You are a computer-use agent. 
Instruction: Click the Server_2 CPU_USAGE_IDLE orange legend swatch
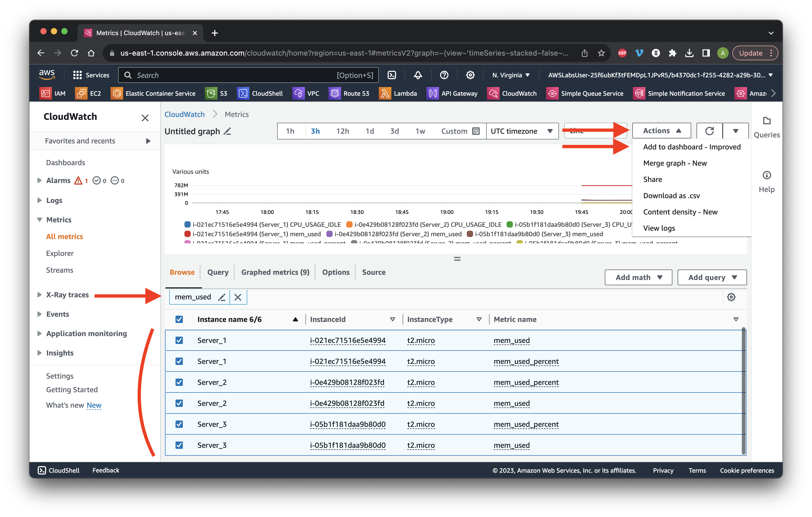point(349,224)
